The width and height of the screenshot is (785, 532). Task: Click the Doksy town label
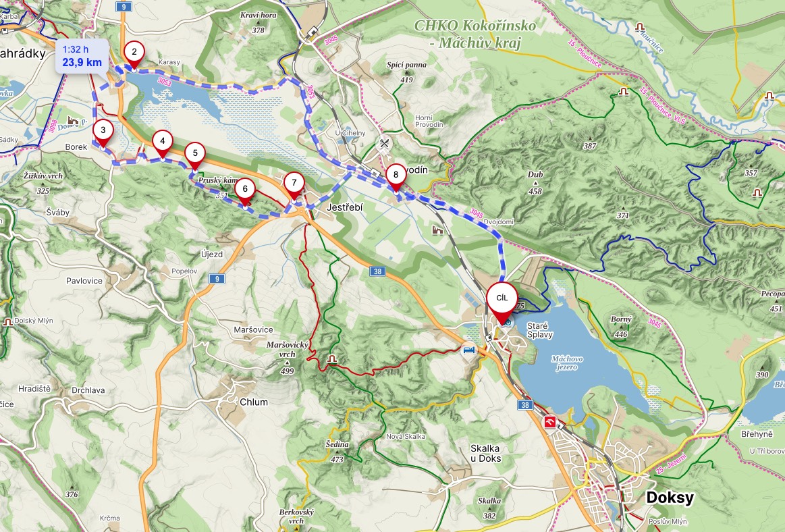click(670, 498)
